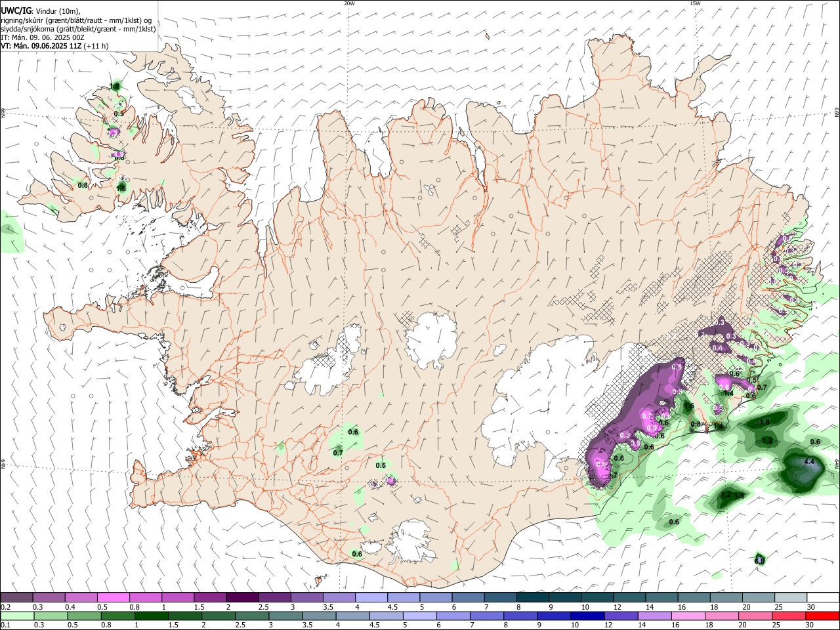
Task: Click the 'VT: Mán. 09.06.2025 11Z (+11 h)' valid time
Action: [54, 46]
